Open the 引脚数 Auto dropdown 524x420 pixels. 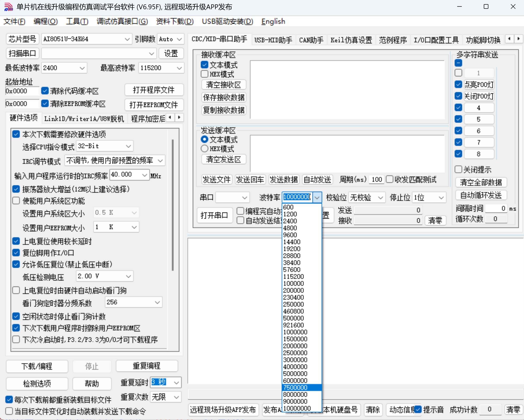click(171, 39)
